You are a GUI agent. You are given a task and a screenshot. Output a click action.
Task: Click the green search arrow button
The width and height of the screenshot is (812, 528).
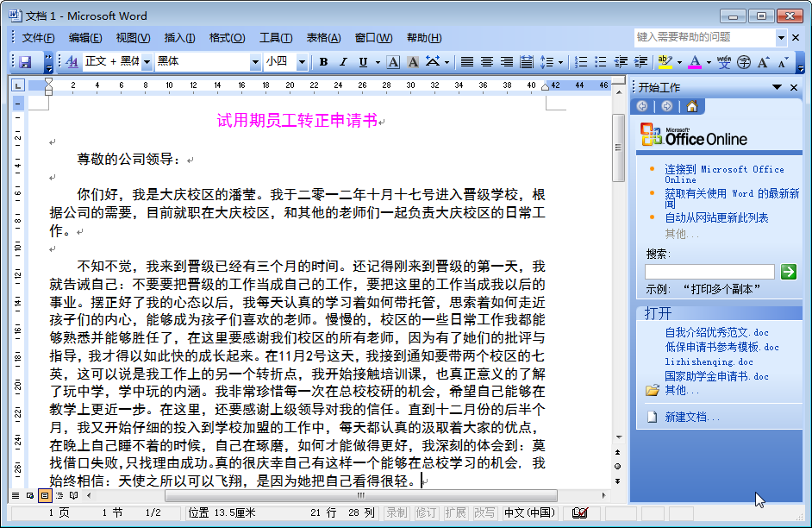tap(788, 272)
